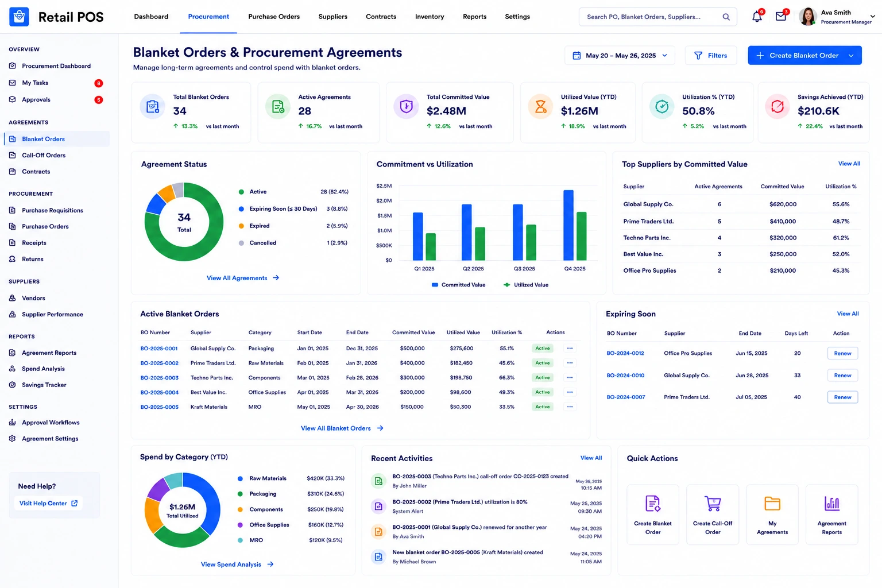Open the Ava Smith profile menu chevron
This screenshot has width=882, height=588.
pos(872,17)
